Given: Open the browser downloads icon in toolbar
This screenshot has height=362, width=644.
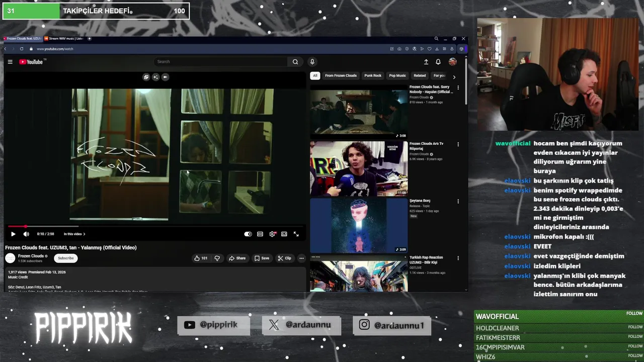Looking at the screenshot, I should coord(437,49).
